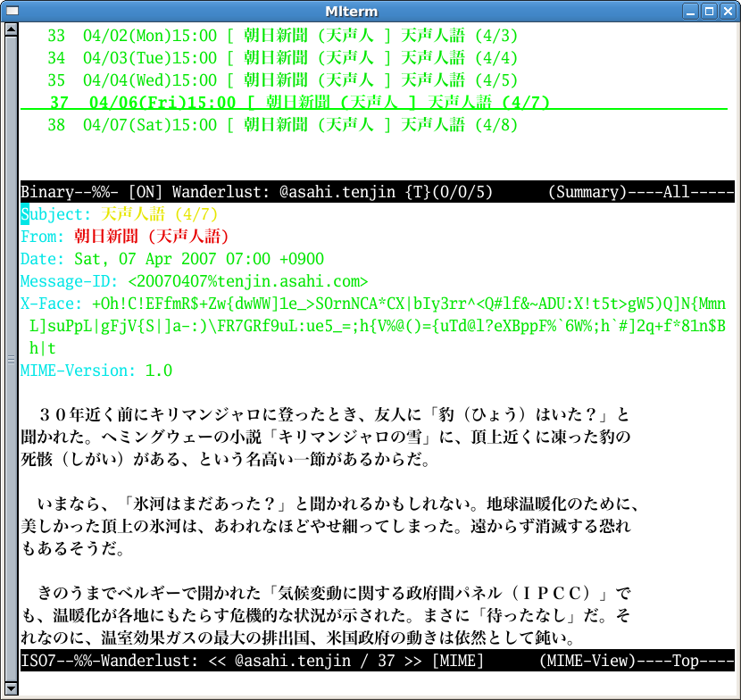The image size is (741, 700).
Task: Click the scrollbar grip handle
Action: point(11,360)
